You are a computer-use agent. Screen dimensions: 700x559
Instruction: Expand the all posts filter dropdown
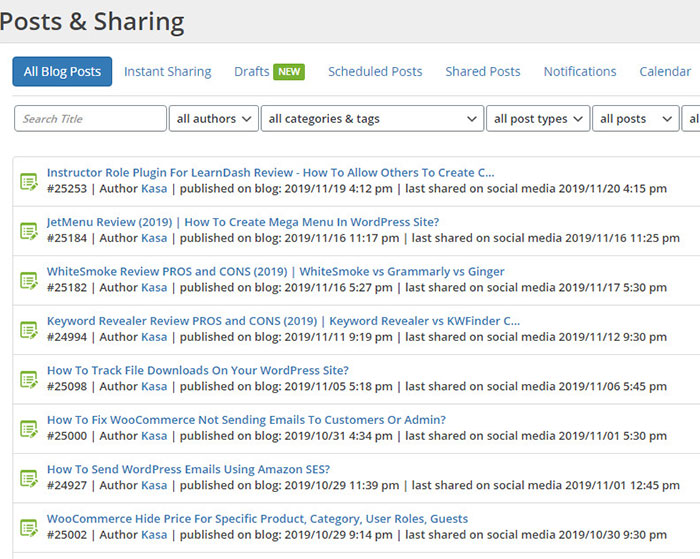635,119
